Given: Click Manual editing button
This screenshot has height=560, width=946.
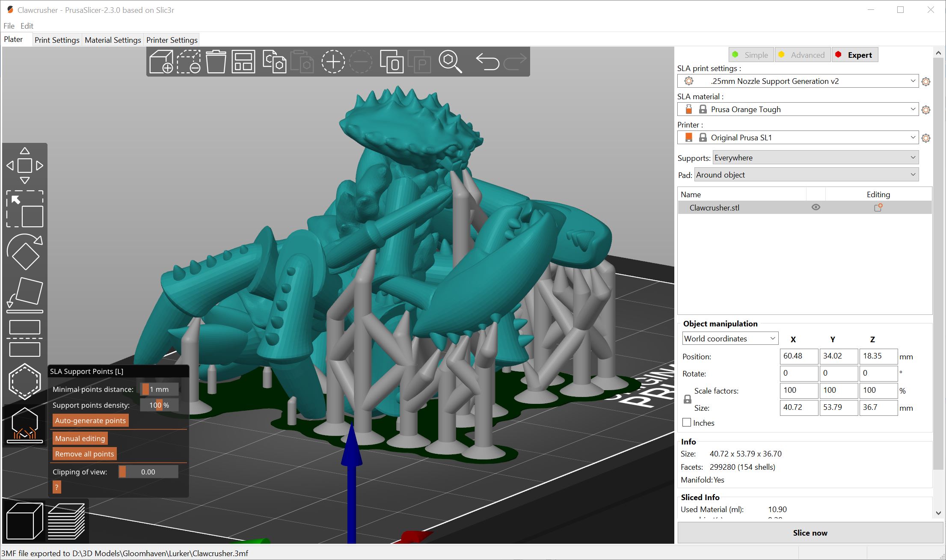Looking at the screenshot, I should 80,439.
